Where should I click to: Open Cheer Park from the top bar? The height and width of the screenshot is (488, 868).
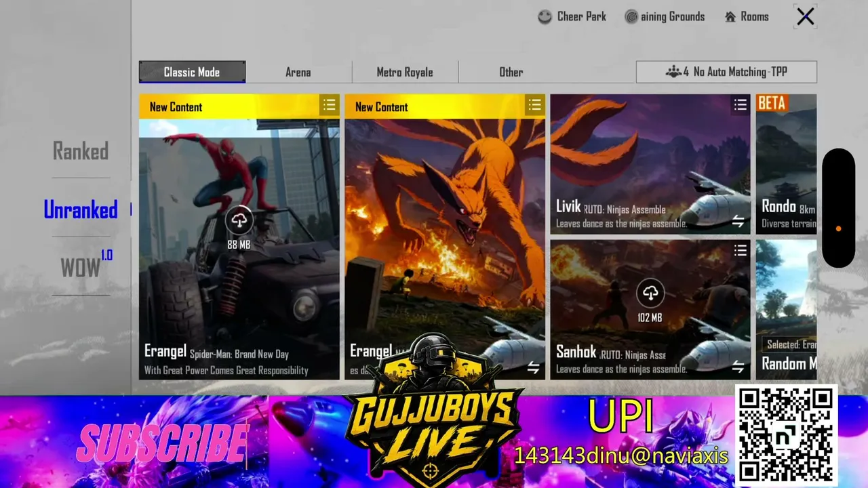click(572, 17)
